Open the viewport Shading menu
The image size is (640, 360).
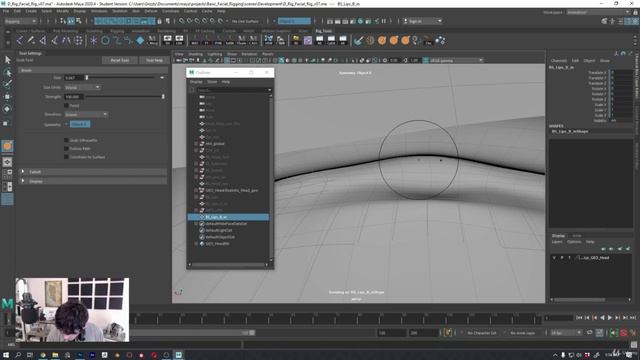click(x=195, y=54)
